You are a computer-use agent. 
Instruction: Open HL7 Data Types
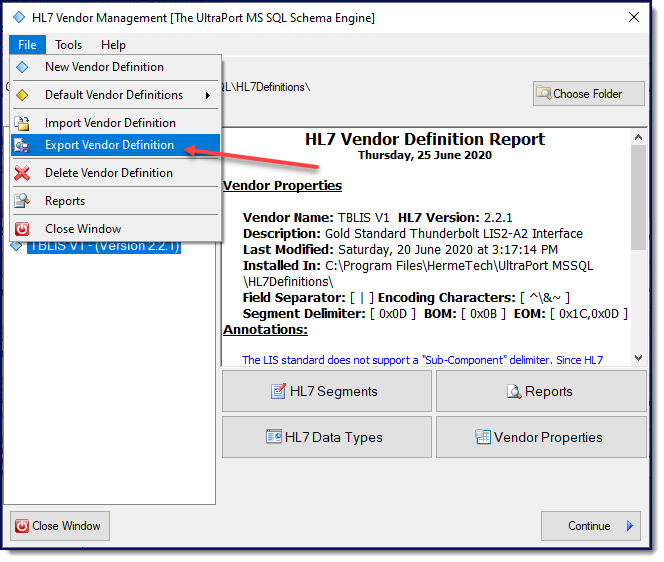click(326, 437)
